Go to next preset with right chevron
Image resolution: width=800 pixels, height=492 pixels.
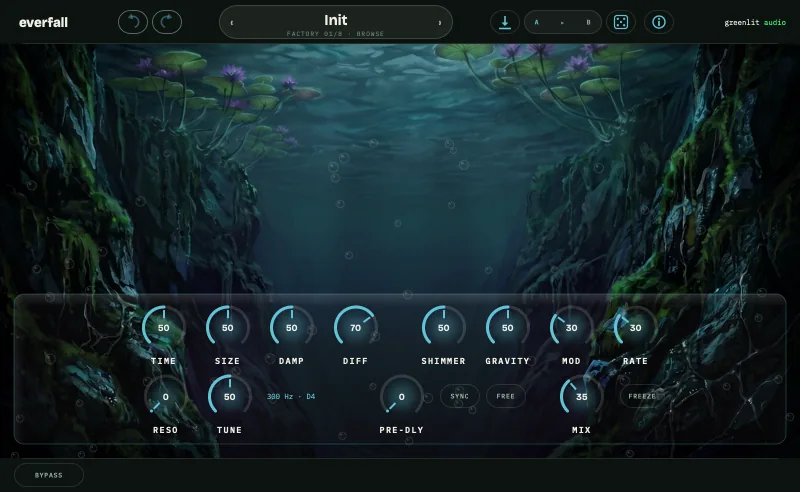click(440, 22)
